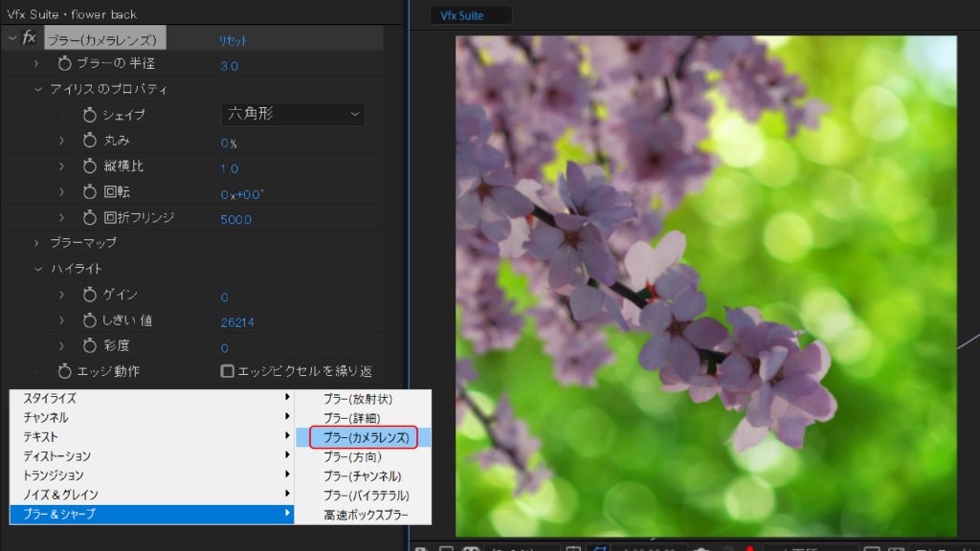Click リセット to reset the effect

(233, 40)
